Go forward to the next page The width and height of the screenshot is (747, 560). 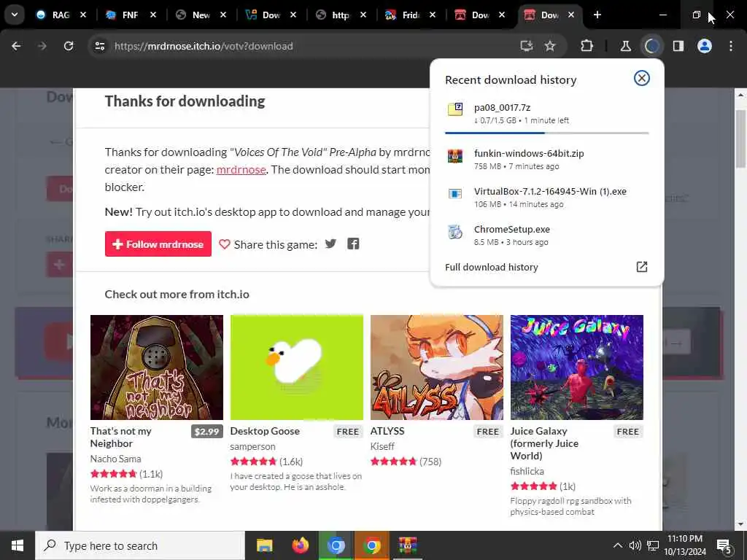click(42, 46)
